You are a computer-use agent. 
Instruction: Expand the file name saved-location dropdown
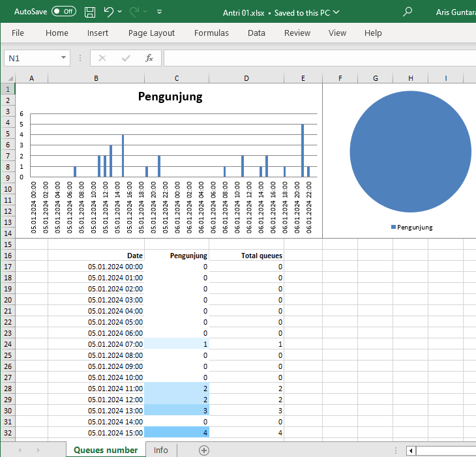[336, 12]
